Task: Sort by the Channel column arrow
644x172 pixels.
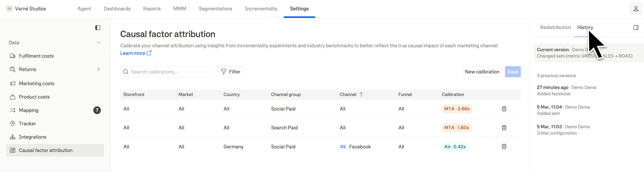Action: [x=361, y=94]
